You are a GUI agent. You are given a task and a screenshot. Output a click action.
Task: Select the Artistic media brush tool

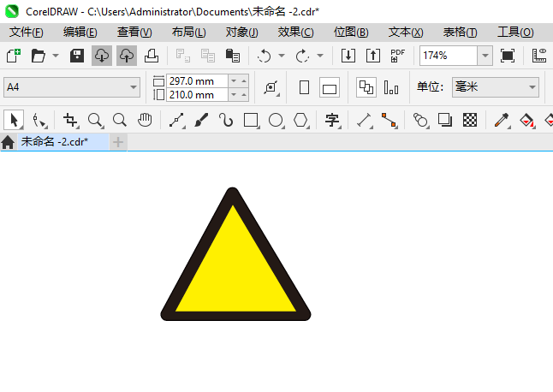click(x=201, y=120)
